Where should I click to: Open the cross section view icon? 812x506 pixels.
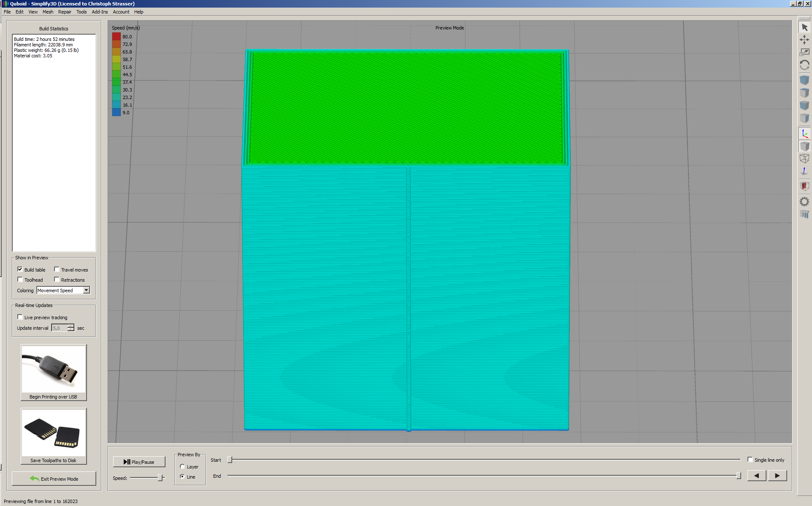tap(804, 186)
